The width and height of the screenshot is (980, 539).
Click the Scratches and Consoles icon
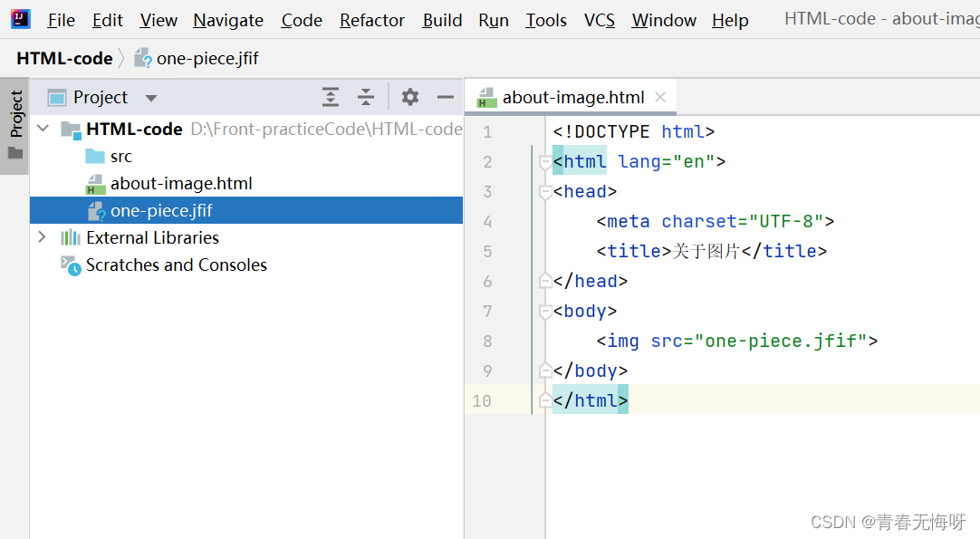pos(71,265)
